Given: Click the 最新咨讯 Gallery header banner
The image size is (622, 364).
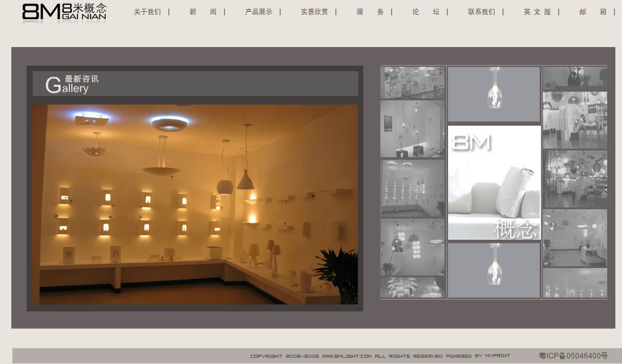Looking at the screenshot, I should pos(195,84).
